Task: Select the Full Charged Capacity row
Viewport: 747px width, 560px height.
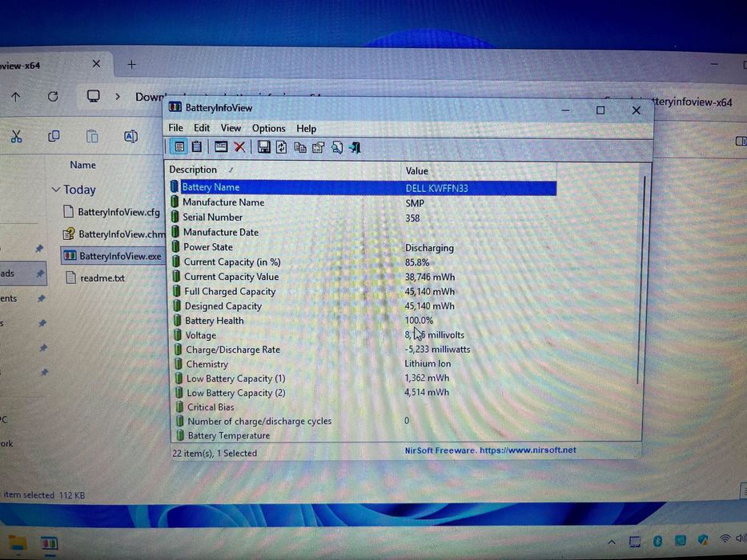Action: 363,291
